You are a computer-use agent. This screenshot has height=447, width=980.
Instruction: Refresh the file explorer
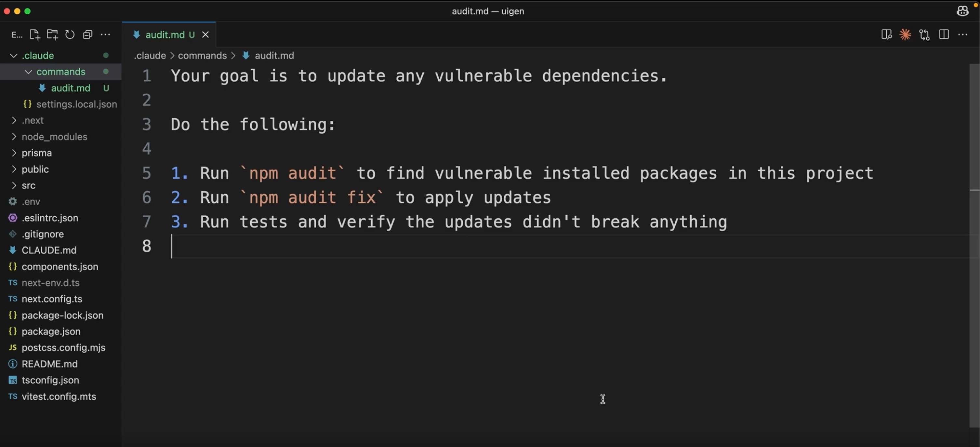(70, 35)
